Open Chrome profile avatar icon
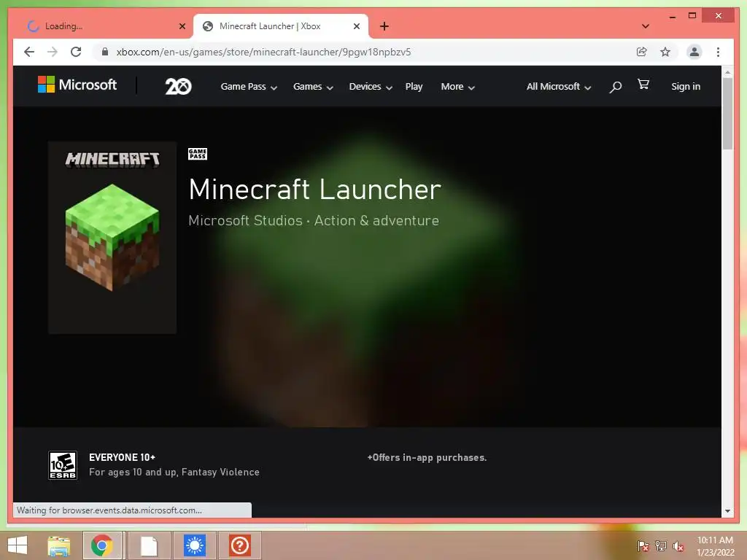747x560 pixels. (694, 52)
